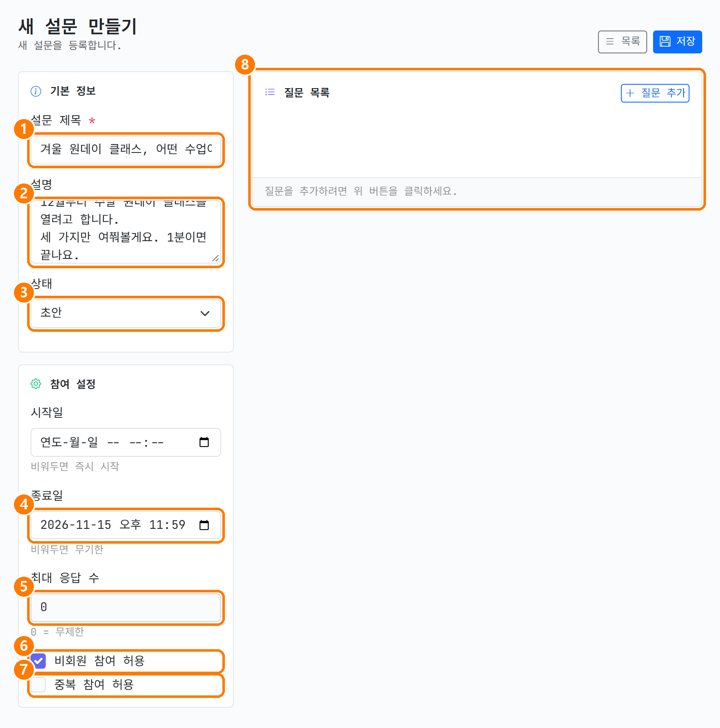Focus the 설문 제목 input field
720x728 pixels.
click(126, 150)
